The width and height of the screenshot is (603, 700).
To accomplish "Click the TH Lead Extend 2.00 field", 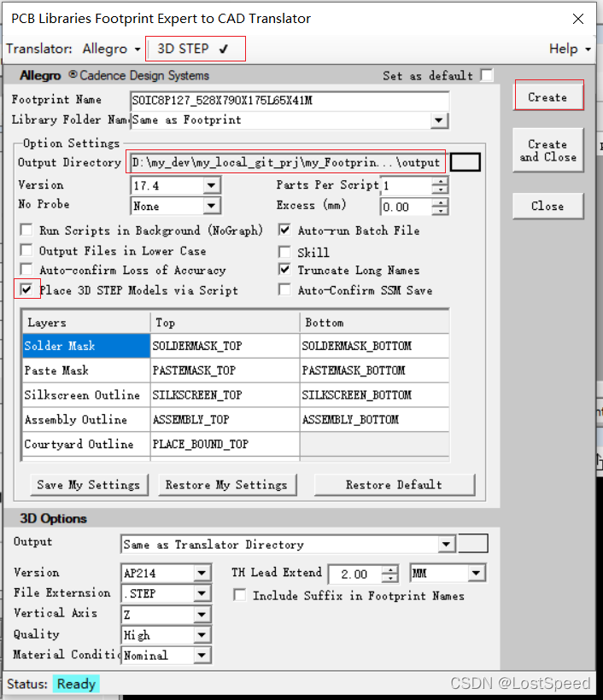I will tap(356, 575).
